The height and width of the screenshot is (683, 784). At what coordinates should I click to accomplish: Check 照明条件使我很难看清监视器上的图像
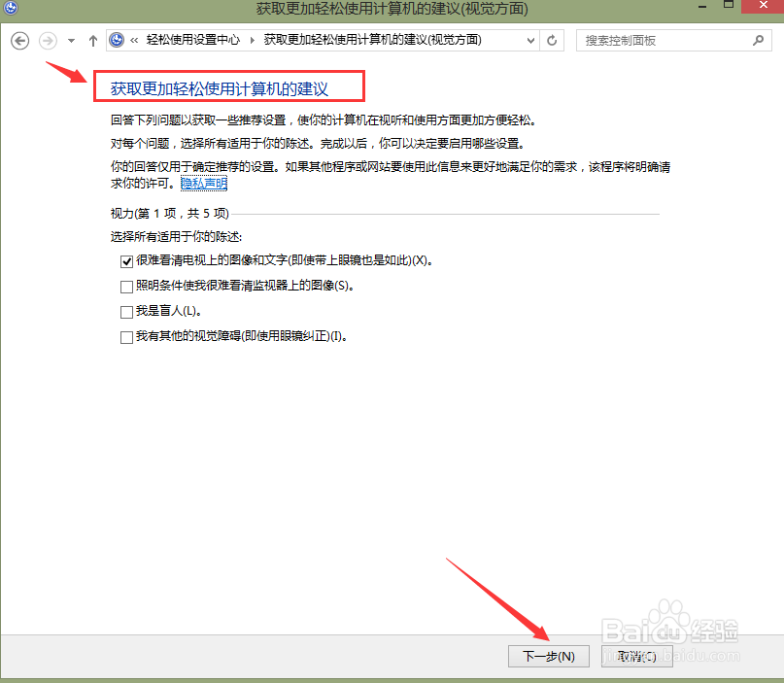(x=126, y=286)
